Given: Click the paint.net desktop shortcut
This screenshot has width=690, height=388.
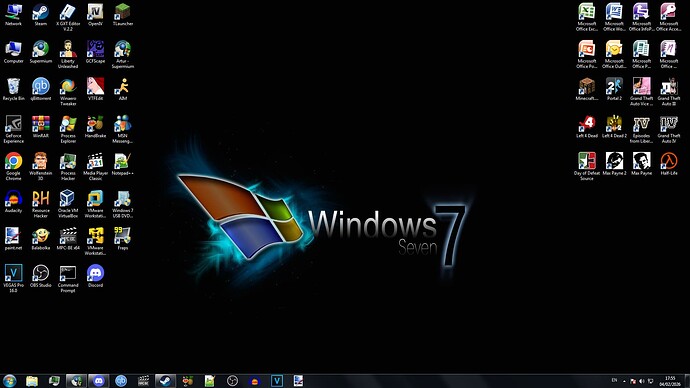Looking at the screenshot, I should pyautogui.click(x=13, y=239).
